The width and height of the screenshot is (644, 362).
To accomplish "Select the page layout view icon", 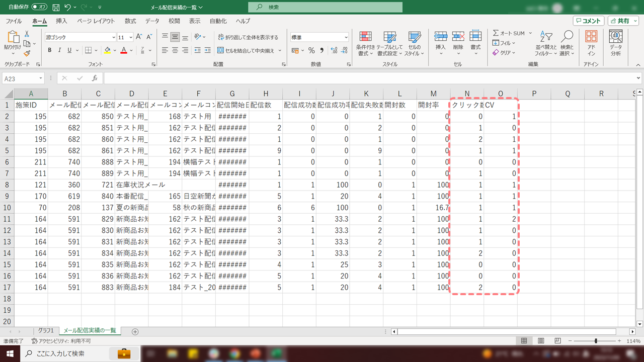I will pos(541,341).
